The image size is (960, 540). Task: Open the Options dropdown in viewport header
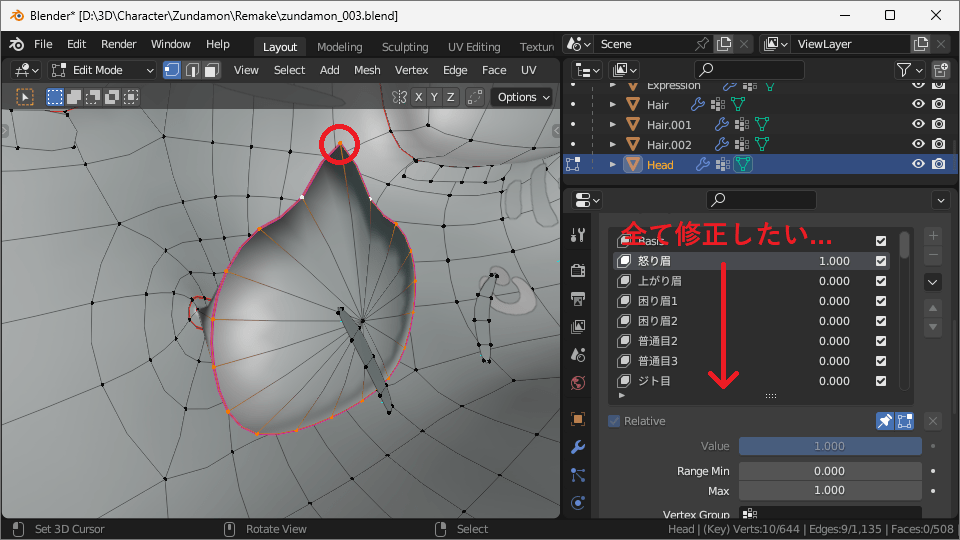523,97
